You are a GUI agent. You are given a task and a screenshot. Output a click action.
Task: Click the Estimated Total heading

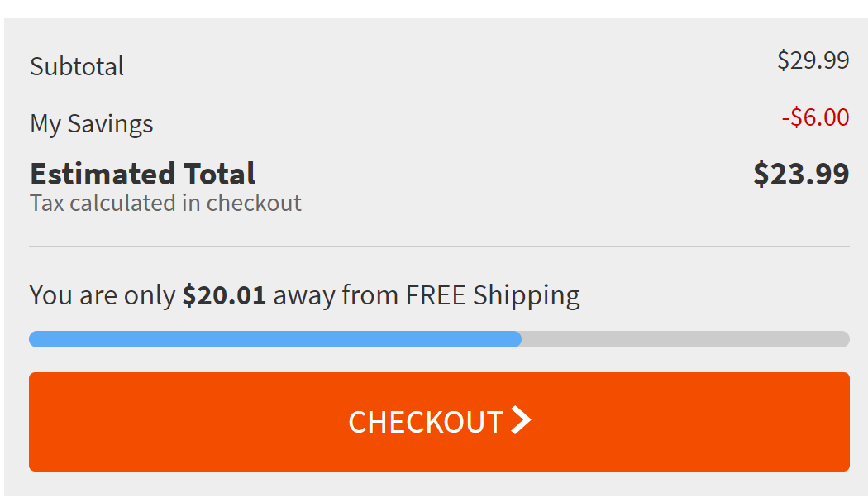[x=142, y=174]
